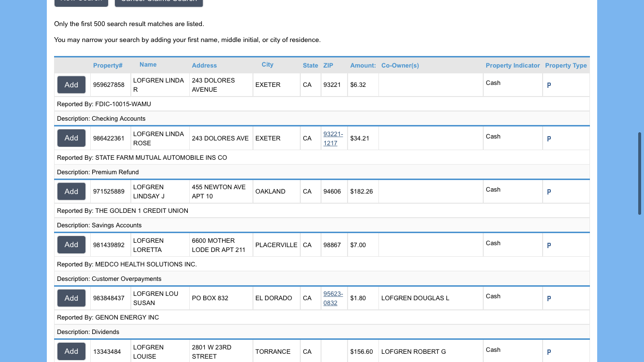The height and width of the screenshot is (362, 644).
Task: Add property 986422361 for Lofgren Linda Rose
Action: 71,138
